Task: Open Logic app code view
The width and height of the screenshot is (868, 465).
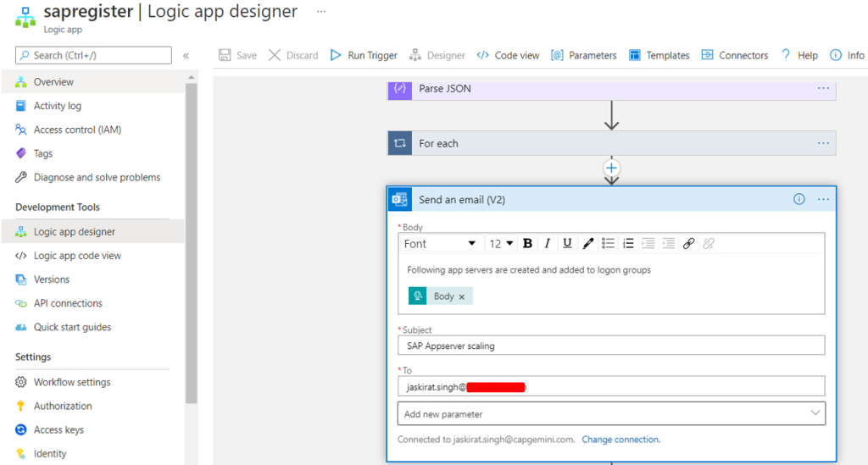Action: pyautogui.click(x=93, y=256)
